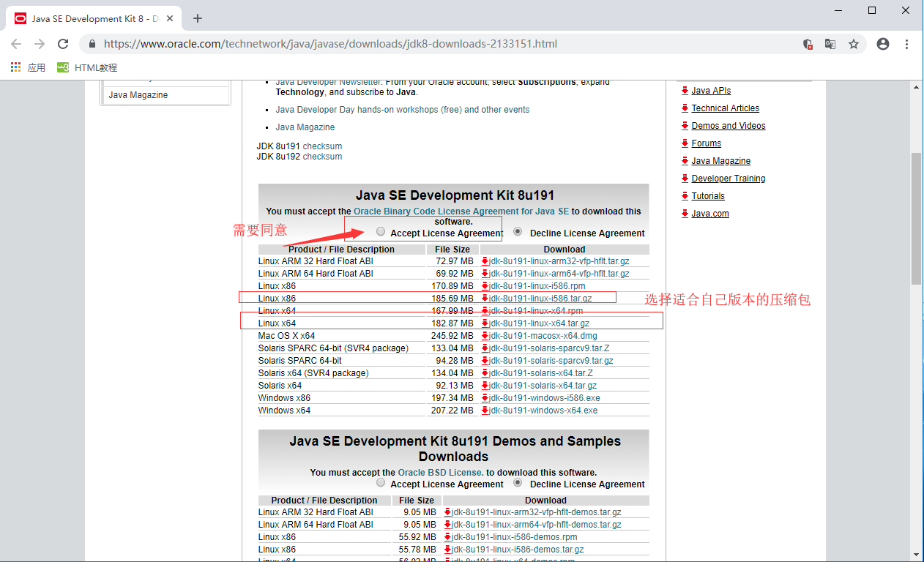Download jdk-8u191-linux-i586.tar.gz
Image resolution: width=924 pixels, height=562 pixels.
[540, 299]
